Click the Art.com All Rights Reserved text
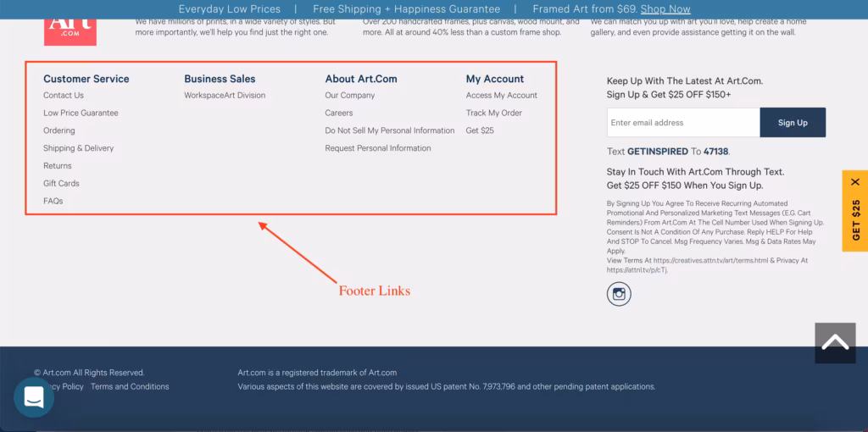The height and width of the screenshot is (432, 868). 89,373
